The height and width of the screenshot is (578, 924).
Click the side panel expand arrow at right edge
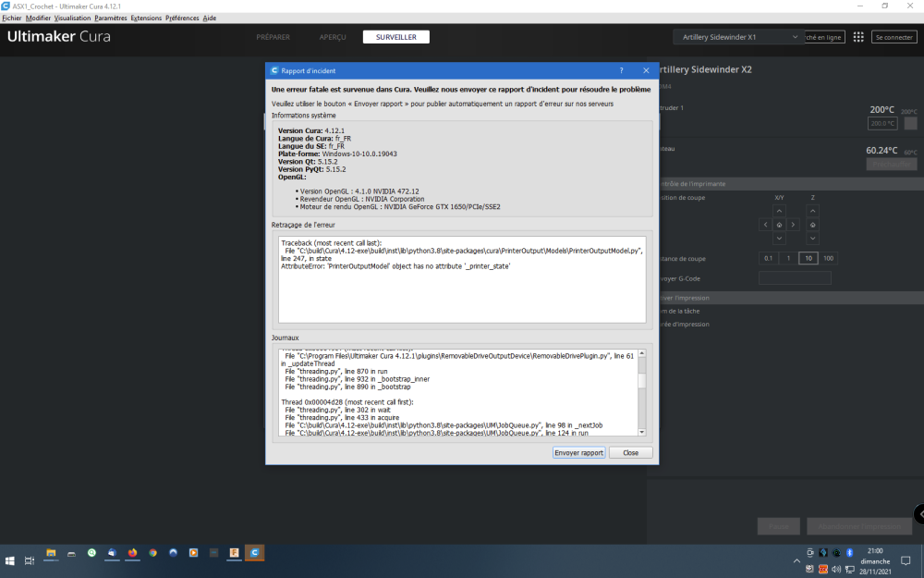919,513
